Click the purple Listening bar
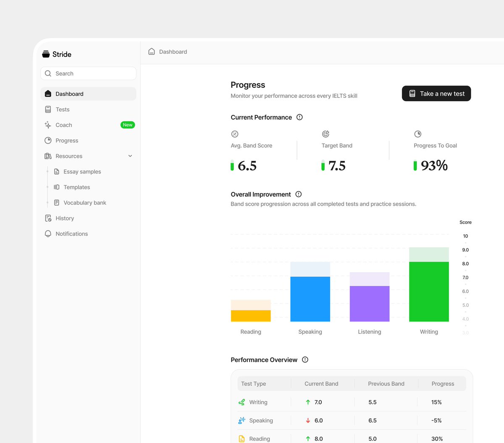 pyautogui.click(x=370, y=304)
